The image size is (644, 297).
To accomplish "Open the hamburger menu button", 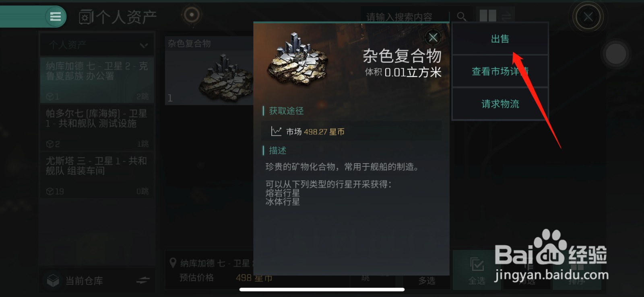I will (x=56, y=16).
